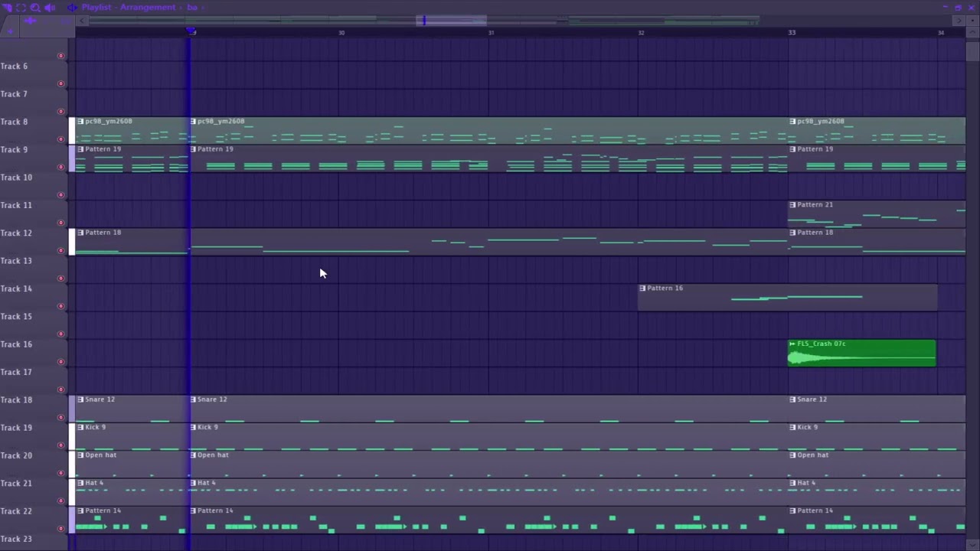
Task: Click the Playlist title menu
Action: (97, 7)
